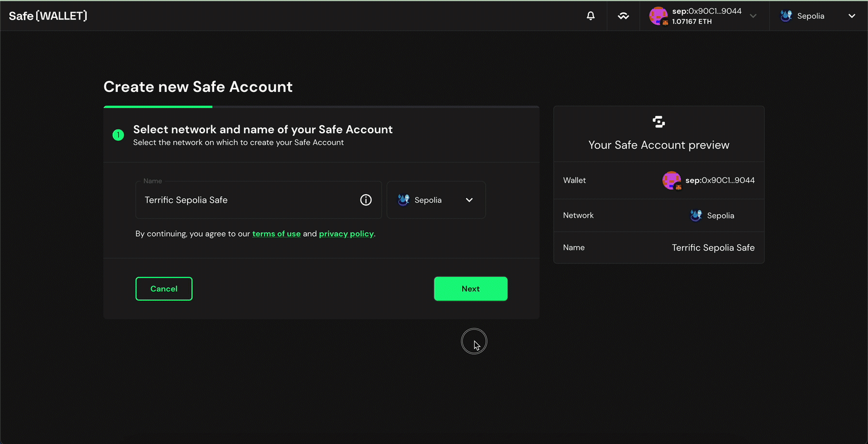Click the Safe{WALLET} logo to go home
868x444 pixels.
48,16
